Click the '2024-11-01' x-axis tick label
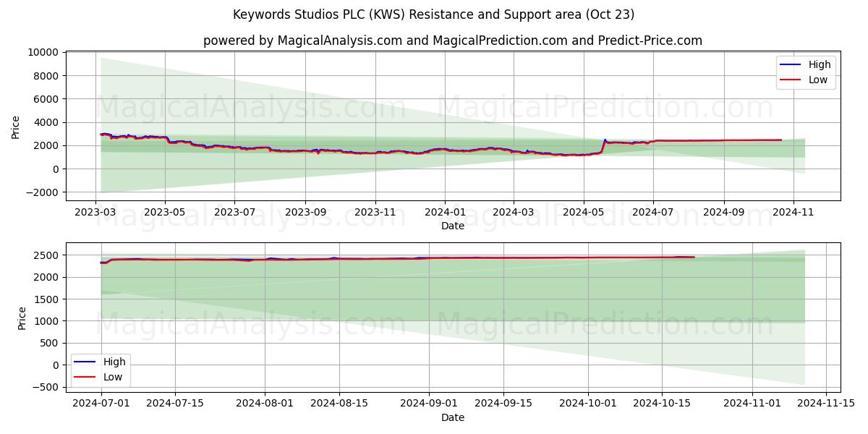 coord(752,404)
